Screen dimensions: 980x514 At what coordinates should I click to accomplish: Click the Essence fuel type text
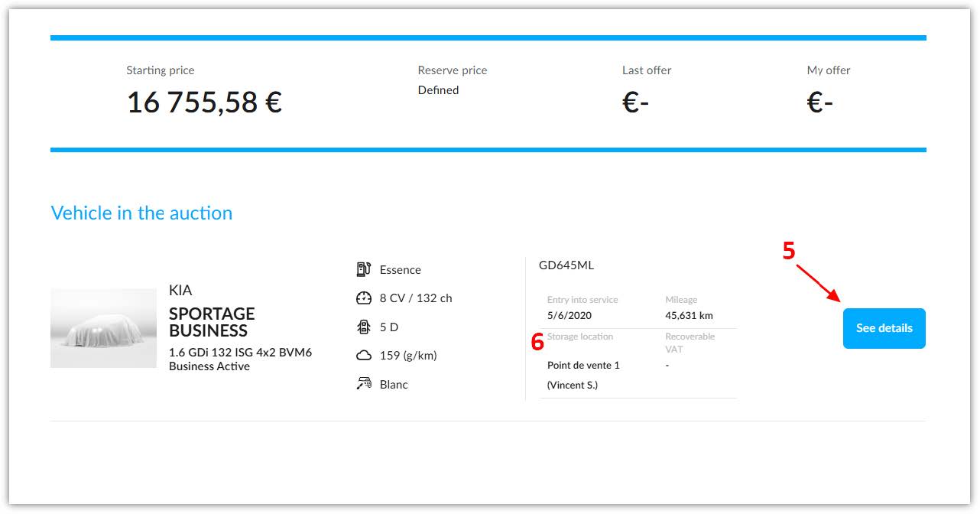[x=401, y=270]
